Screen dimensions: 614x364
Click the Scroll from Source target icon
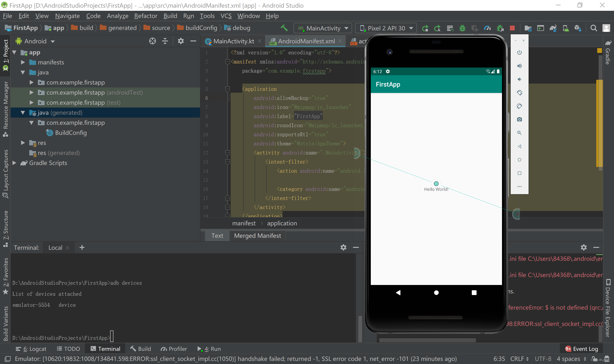(152, 41)
